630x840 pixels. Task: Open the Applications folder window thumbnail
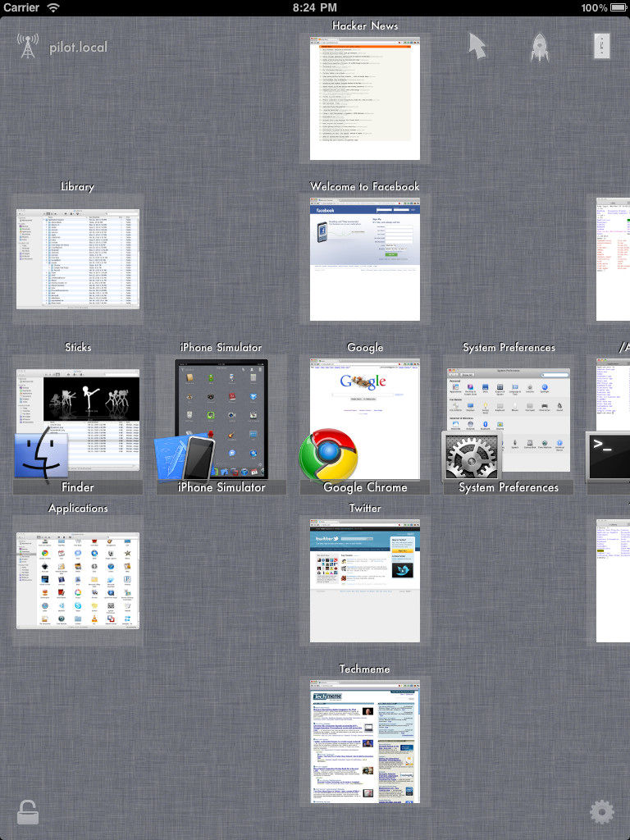click(78, 580)
